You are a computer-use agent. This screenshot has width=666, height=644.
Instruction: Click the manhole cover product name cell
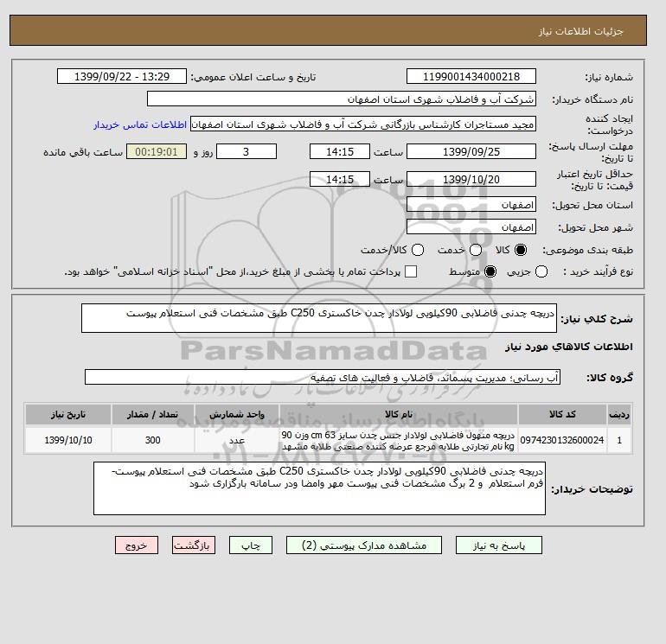(399, 441)
